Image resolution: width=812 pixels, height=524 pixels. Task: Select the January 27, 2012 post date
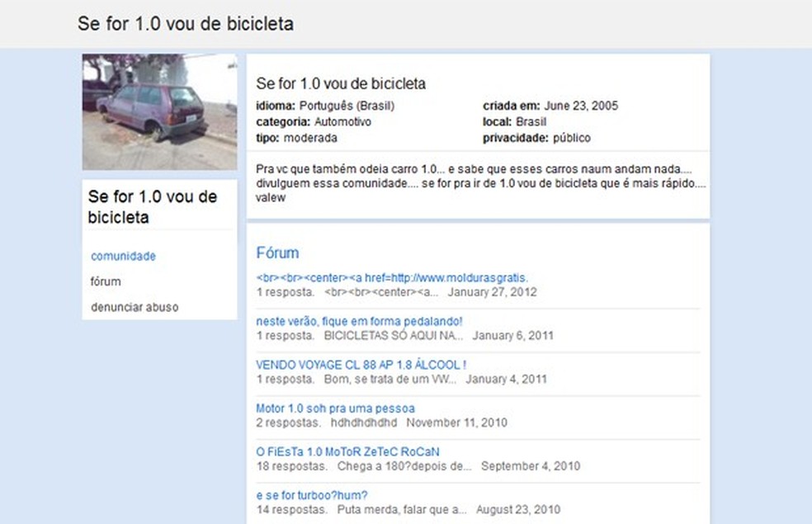[x=492, y=292]
